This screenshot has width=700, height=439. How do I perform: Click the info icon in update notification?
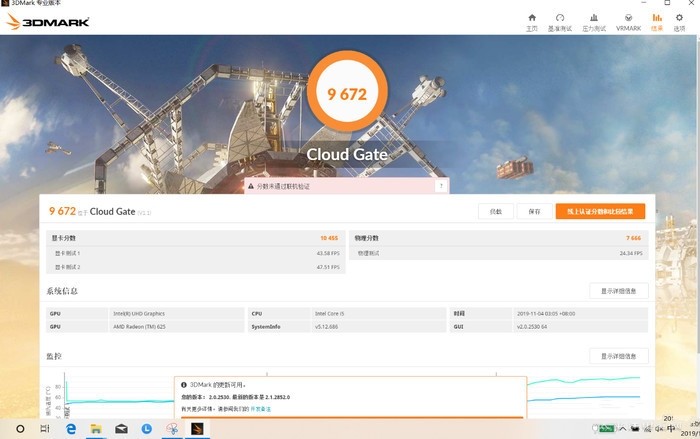(183, 385)
